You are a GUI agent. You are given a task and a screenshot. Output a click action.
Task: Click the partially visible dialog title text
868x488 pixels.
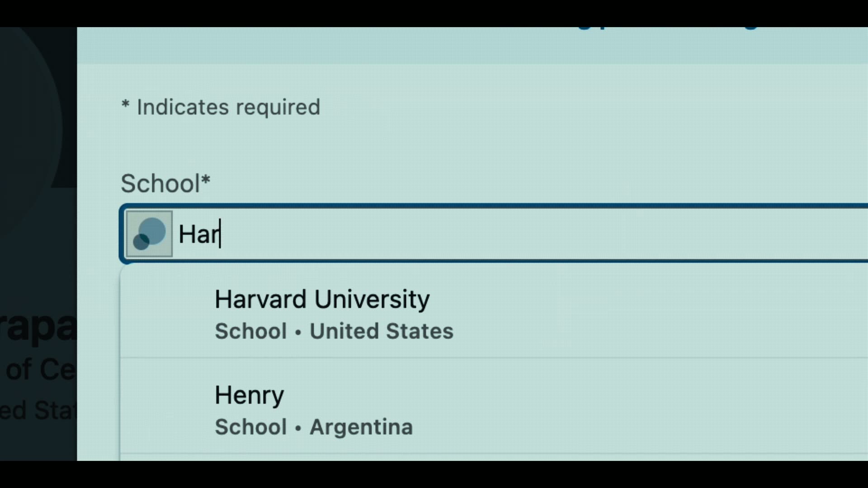coord(665,29)
